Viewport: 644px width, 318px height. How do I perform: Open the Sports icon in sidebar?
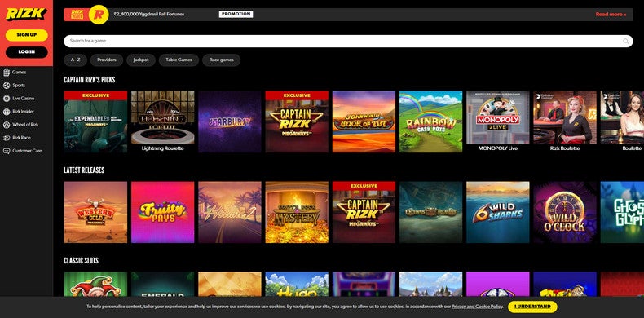point(7,86)
